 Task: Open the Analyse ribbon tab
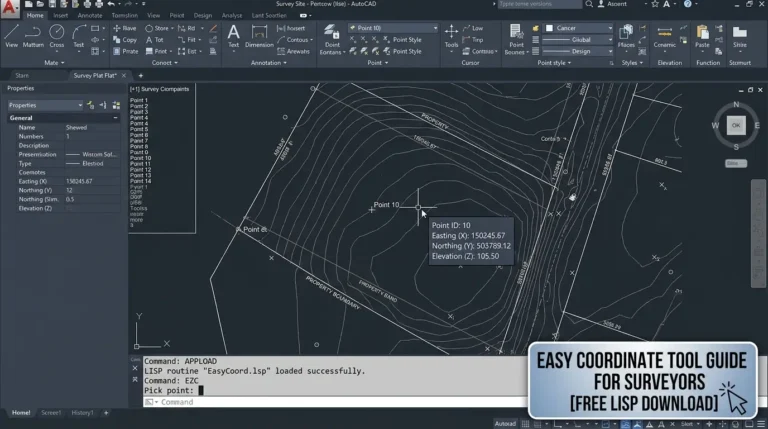[232, 16]
